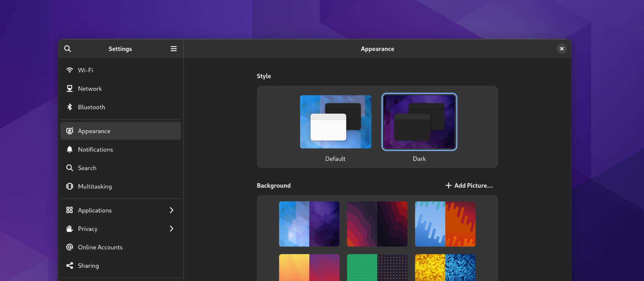Image resolution: width=644 pixels, height=281 pixels.
Task: Open Wi-Fi settings panel
Action: 121,70
